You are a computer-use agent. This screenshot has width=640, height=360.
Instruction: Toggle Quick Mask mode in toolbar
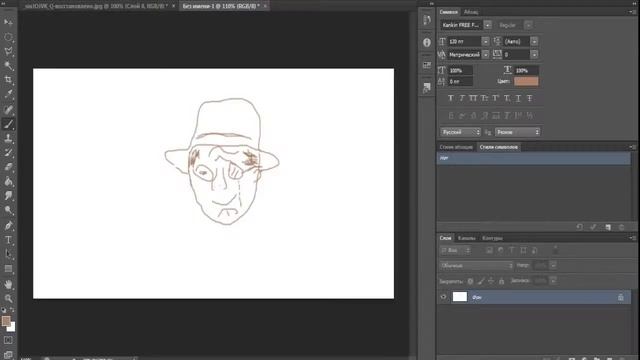point(8,340)
